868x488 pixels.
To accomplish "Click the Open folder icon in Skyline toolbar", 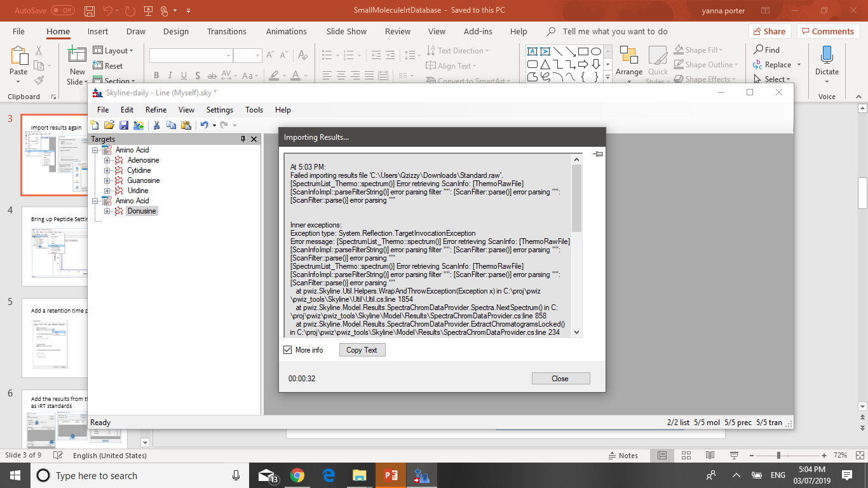I will 109,125.
